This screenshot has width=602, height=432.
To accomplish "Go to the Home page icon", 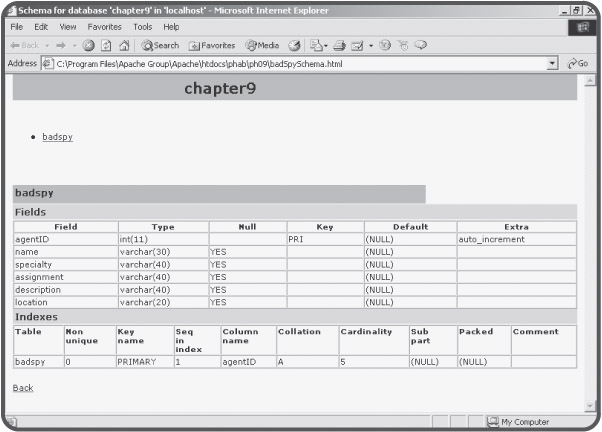I will pos(124,45).
